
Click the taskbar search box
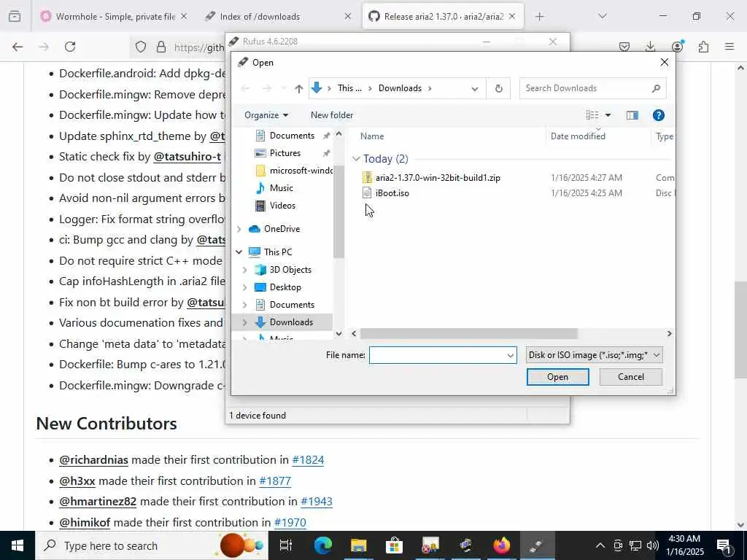click(x=152, y=545)
